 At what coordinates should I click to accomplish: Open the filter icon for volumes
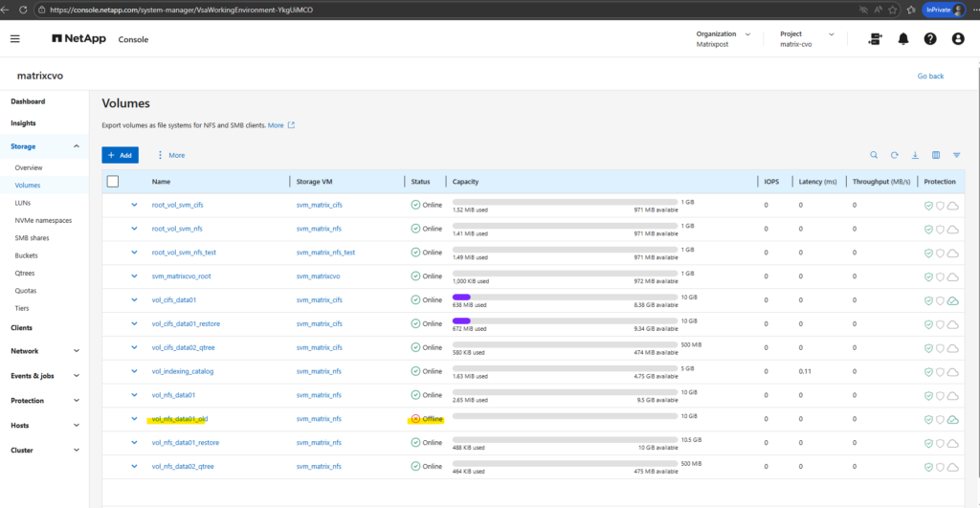coord(956,155)
